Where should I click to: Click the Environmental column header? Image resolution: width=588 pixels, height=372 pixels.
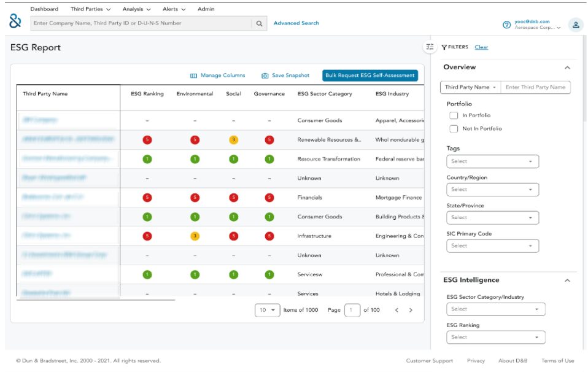point(195,94)
